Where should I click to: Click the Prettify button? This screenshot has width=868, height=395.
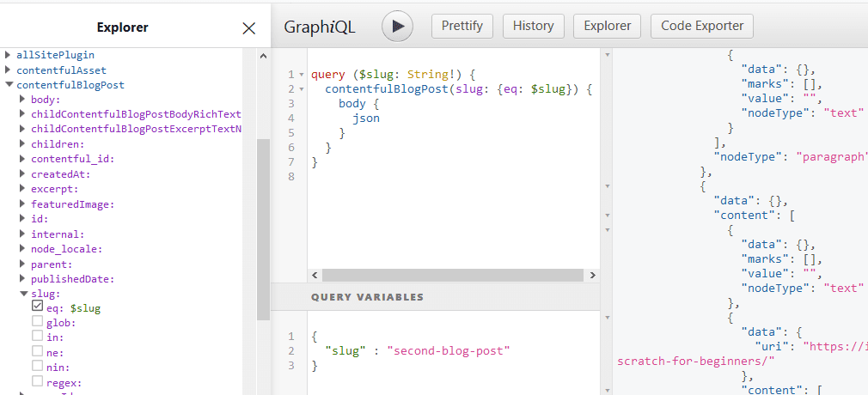coord(462,26)
